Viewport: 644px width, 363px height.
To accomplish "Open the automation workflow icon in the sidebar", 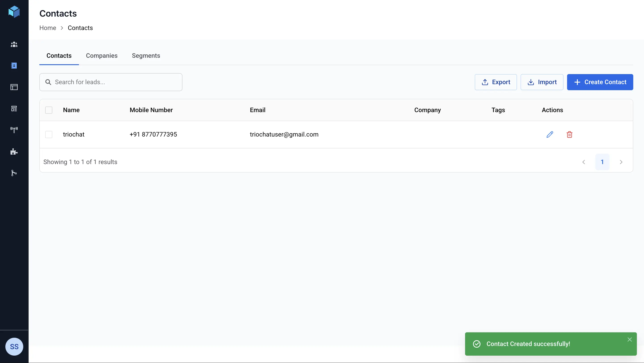I will (14, 173).
